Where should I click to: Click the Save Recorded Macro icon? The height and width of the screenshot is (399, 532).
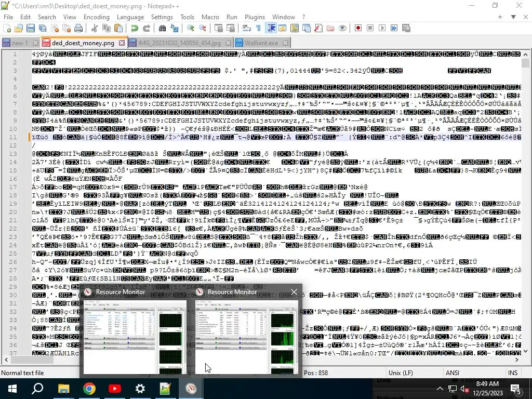point(406,28)
